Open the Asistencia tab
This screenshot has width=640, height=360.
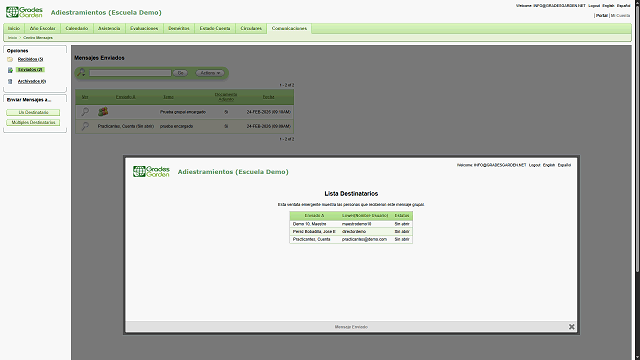[x=109, y=29]
